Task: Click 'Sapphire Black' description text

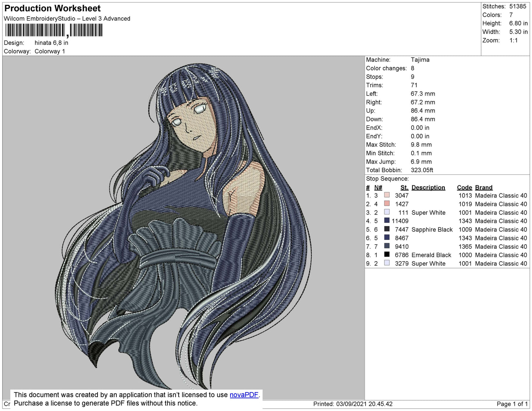Action: [432, 230]
